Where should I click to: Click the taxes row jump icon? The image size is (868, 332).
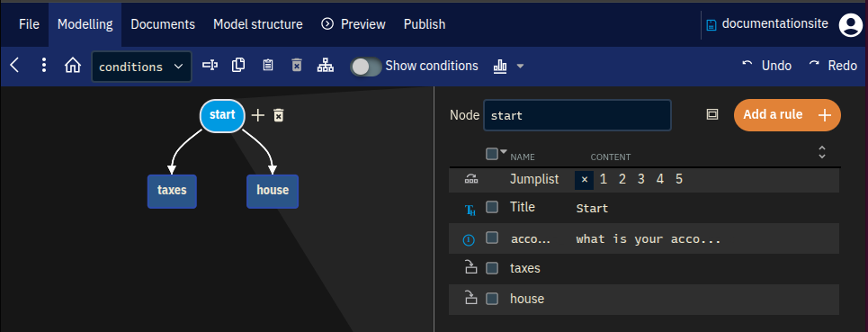point(470,268)
